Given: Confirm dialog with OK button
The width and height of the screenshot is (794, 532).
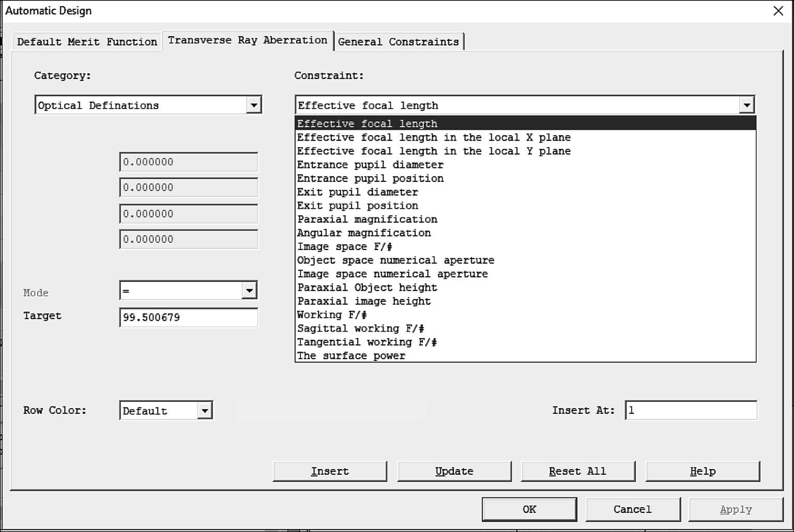Looking at the screenshot, I should [529, 509].
